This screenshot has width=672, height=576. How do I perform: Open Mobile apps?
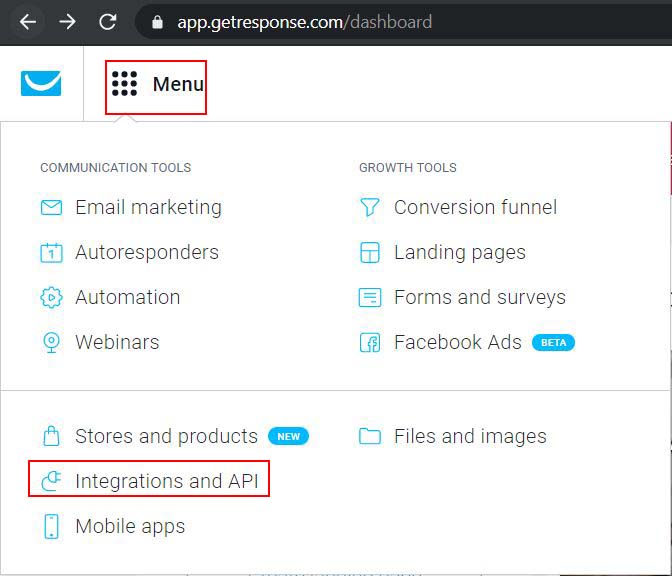click(x=130, y=526)
